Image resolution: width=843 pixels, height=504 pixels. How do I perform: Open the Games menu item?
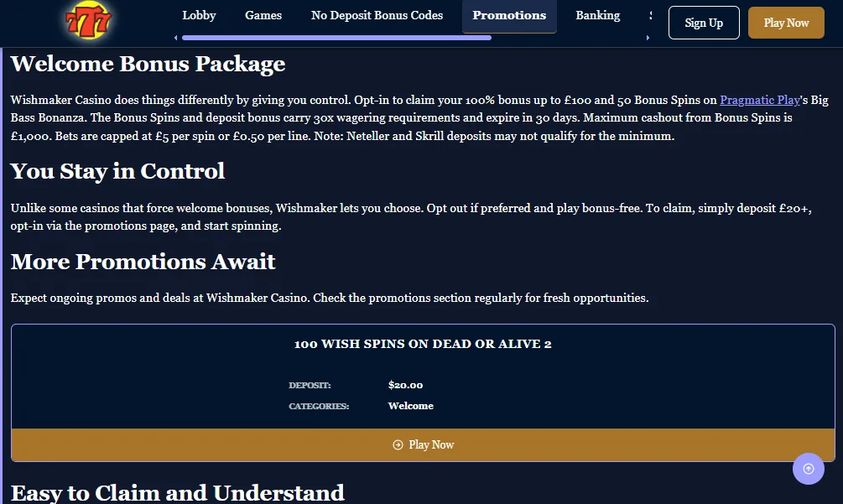point(263,16)
